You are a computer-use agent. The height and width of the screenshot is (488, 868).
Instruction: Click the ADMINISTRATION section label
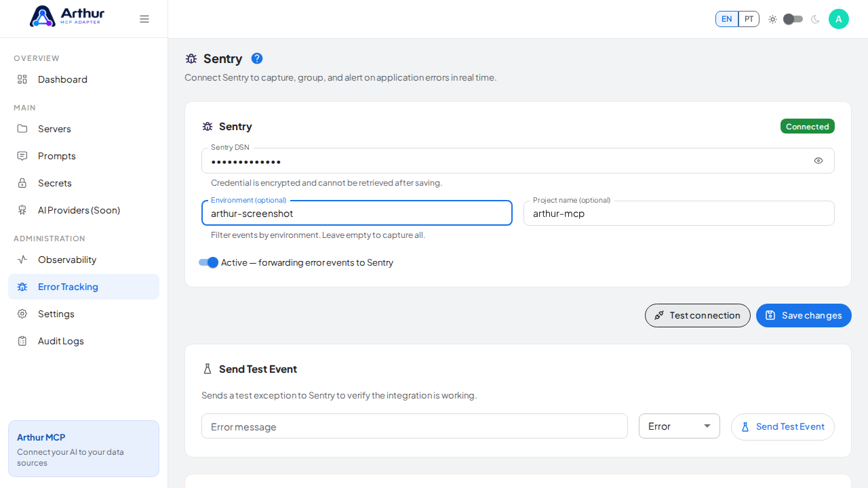(50, 239)
